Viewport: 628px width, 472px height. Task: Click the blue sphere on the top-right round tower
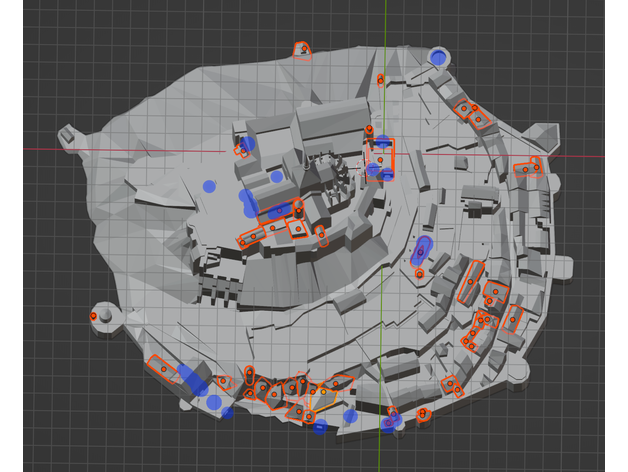coord(439,57)
